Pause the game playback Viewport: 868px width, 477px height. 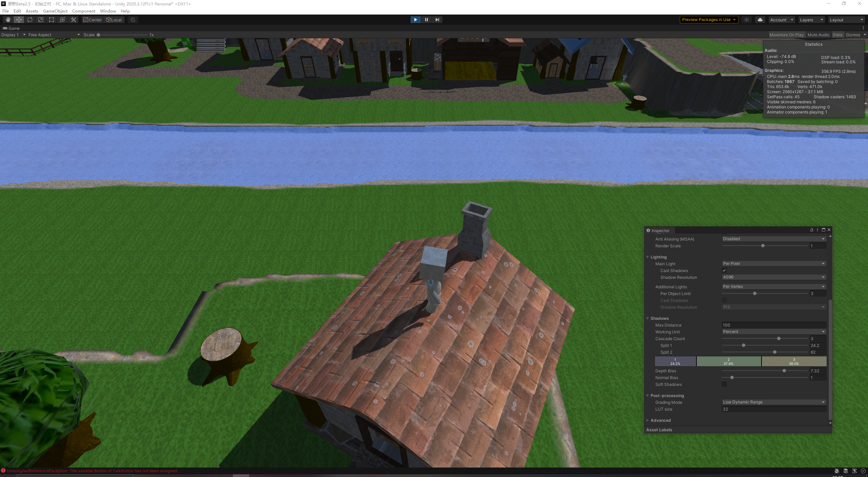pos(426,20)
